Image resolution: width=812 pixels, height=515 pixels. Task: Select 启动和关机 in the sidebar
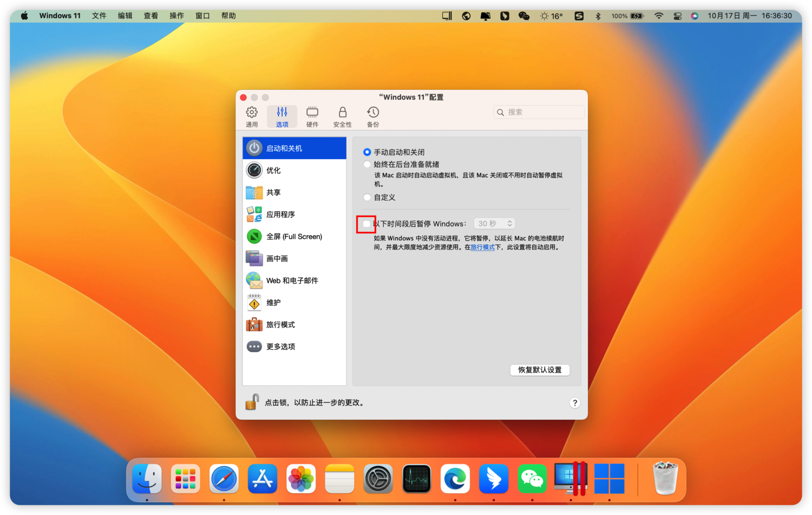[294, 148]
